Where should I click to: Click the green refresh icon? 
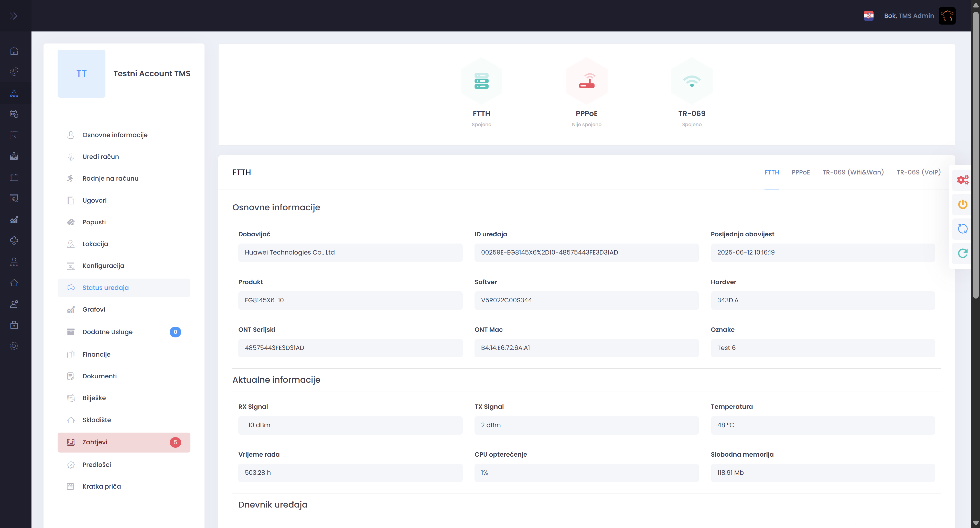click(963, 253)
